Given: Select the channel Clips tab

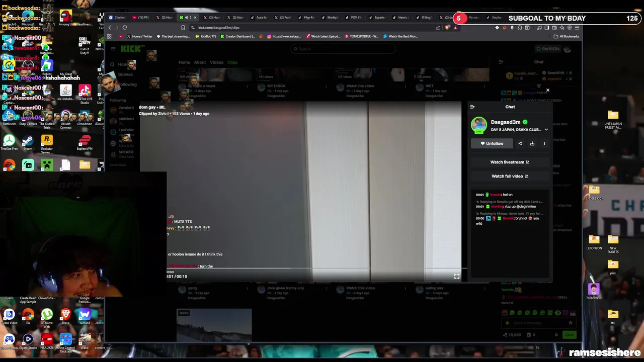Looking at the screenshot, I should coord(232,62).
